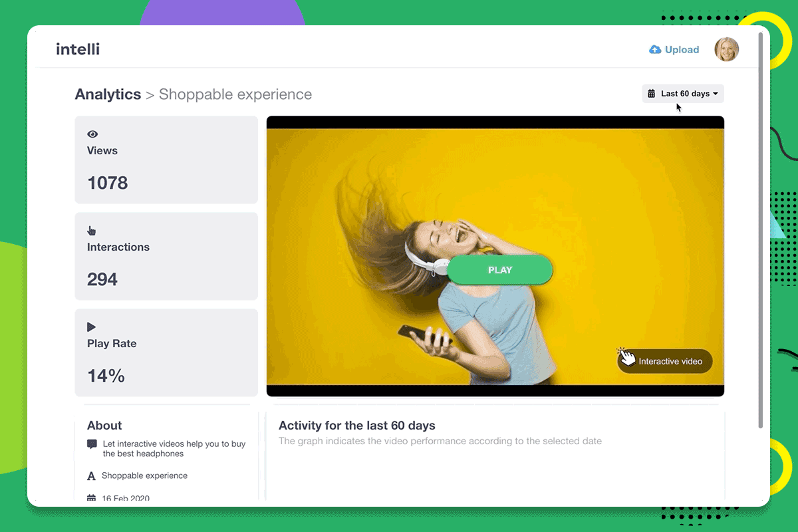This screenshot has width=798, height=532.
Task: Start the video with the PLAY button
Action: pyautogui.click(x=500, y=270)
